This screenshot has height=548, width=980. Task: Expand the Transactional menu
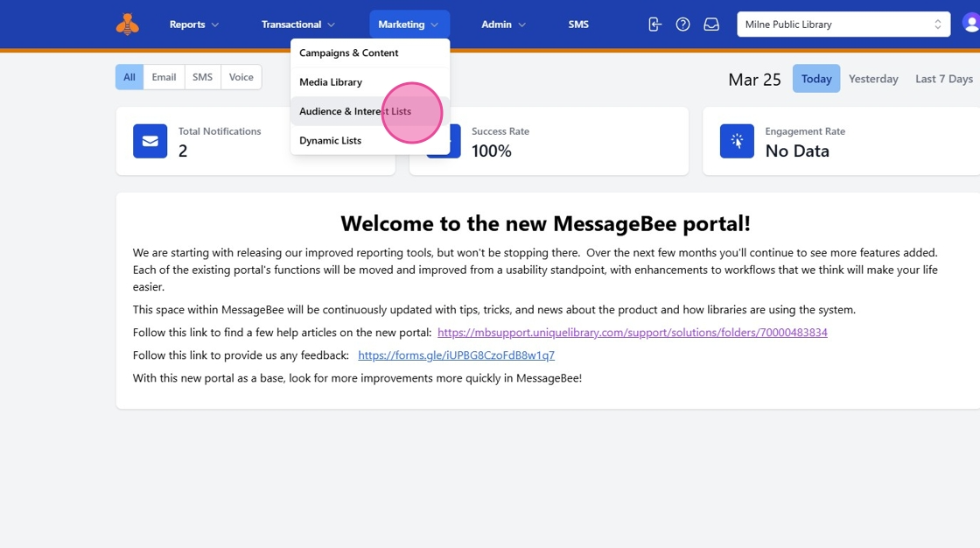coord(298,25)
